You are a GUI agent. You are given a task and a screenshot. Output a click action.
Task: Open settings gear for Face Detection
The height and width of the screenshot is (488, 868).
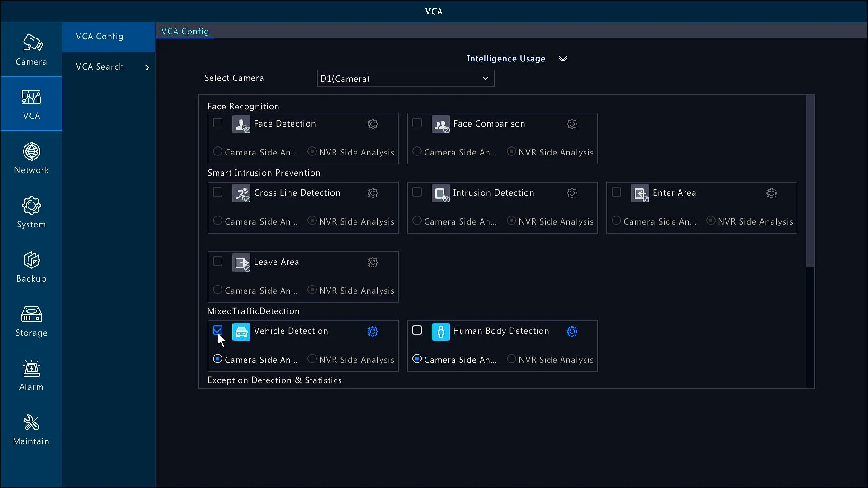tap(373, 124)
